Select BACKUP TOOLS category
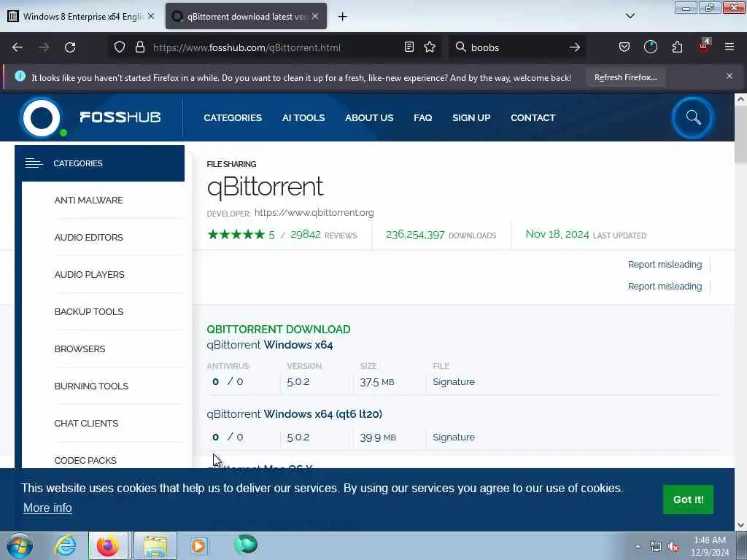This screenshot has height=560, width=747. point(89,311)
